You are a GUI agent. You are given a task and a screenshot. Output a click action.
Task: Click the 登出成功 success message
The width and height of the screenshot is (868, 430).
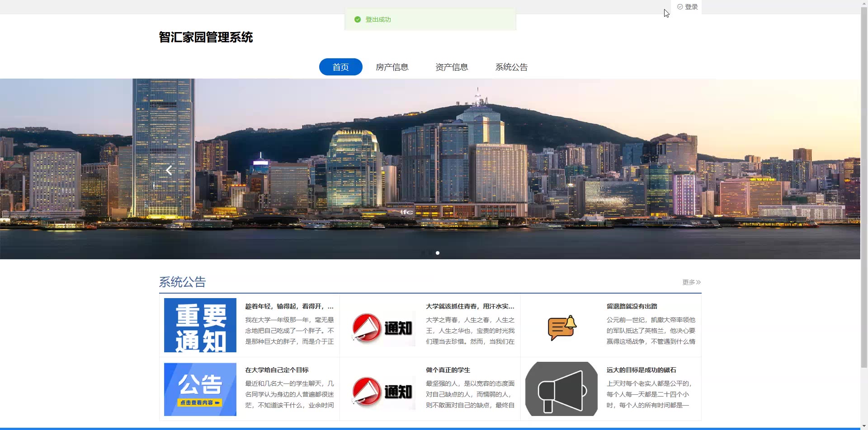430,19
